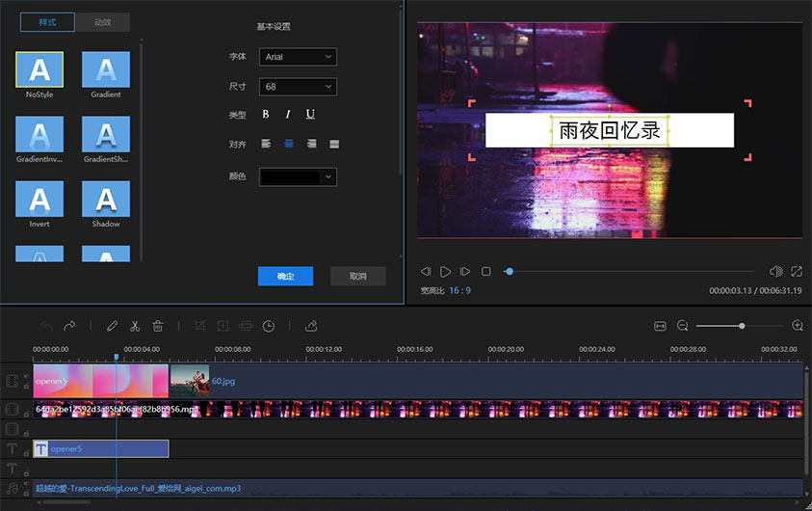Click the blue 确定 confirm button
This screenshot has height=511, width=812.
pyautogui.click(x=285, y=277)
